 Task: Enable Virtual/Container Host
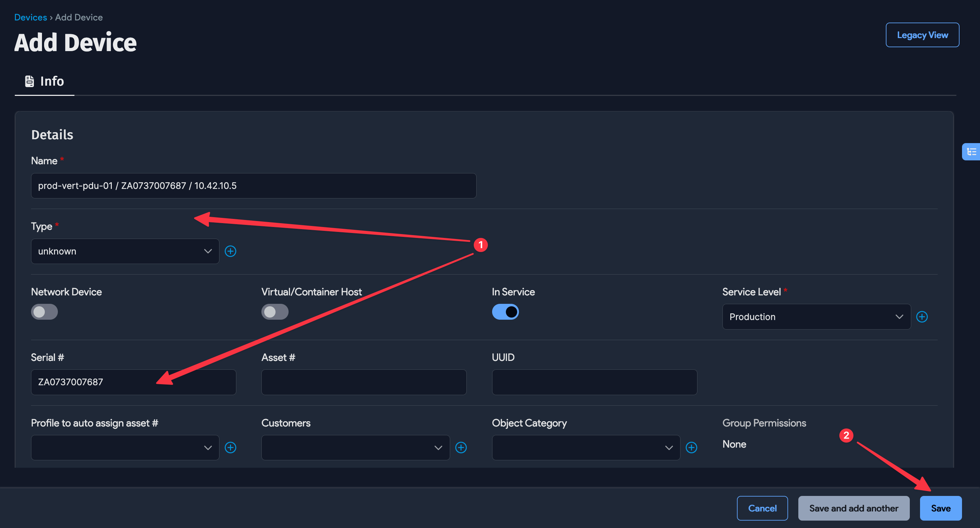[275, 312]
